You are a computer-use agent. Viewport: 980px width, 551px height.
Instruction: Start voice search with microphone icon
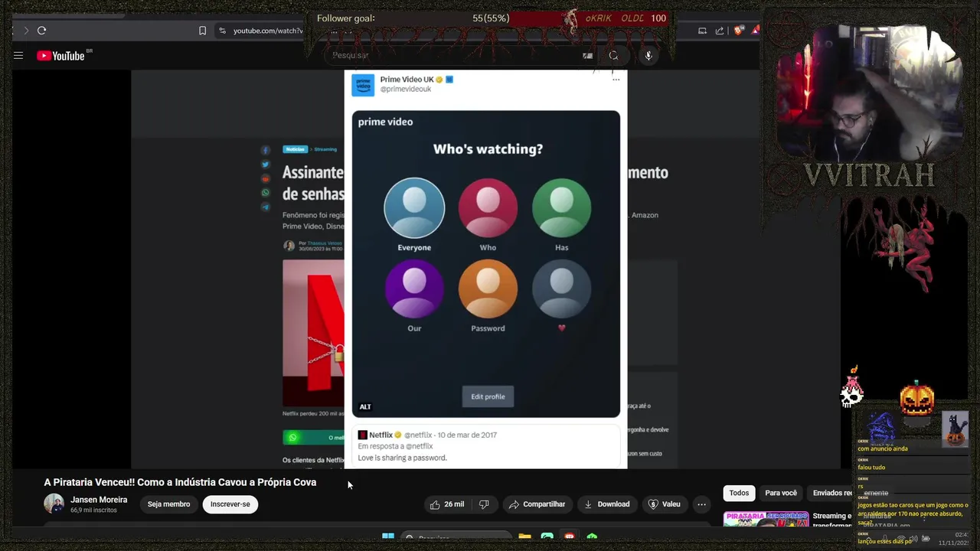648,55
